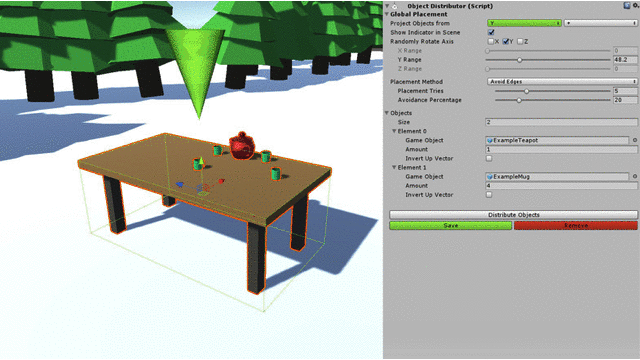Open the Object Distributor help icon

[x=627, y=6]
